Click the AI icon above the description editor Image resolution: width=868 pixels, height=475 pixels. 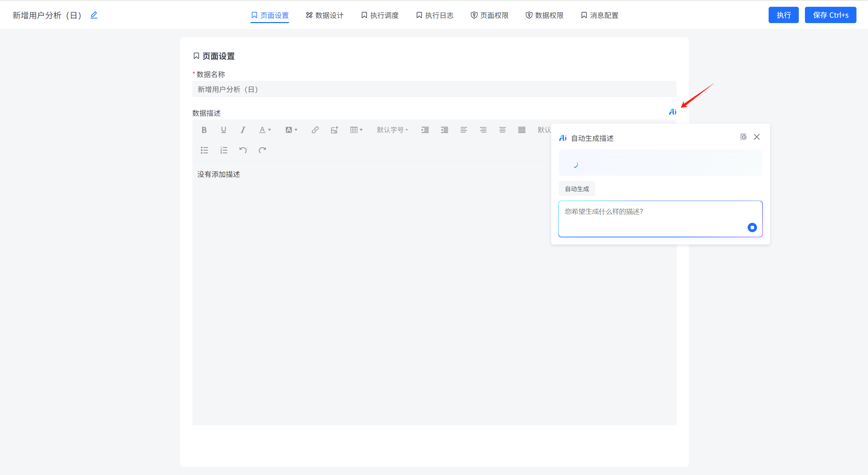[673, 112]
